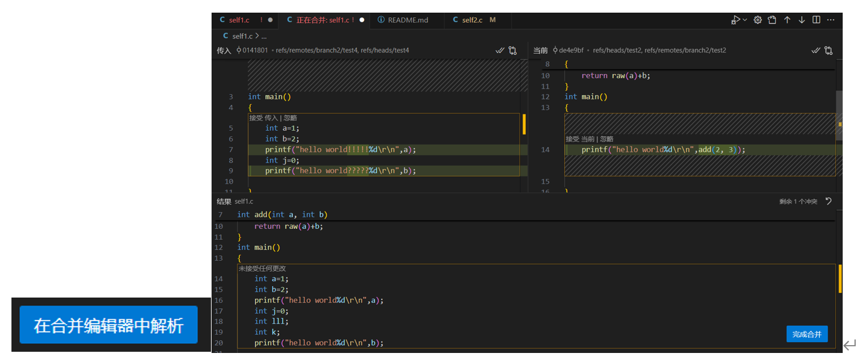Click self1.c in the breadcrumb

[x=243, y=36]
